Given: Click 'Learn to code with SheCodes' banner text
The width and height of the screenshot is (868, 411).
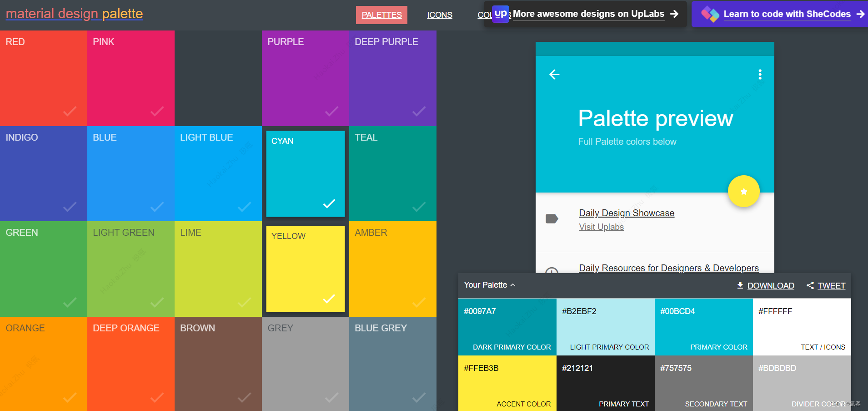Looking at the screenshot, I should (787, 14).
